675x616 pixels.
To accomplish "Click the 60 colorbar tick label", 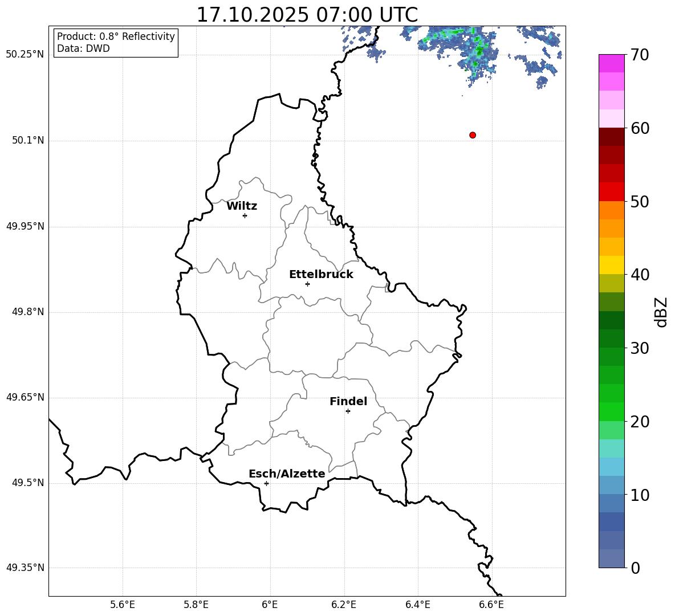I will pos(640,128).
